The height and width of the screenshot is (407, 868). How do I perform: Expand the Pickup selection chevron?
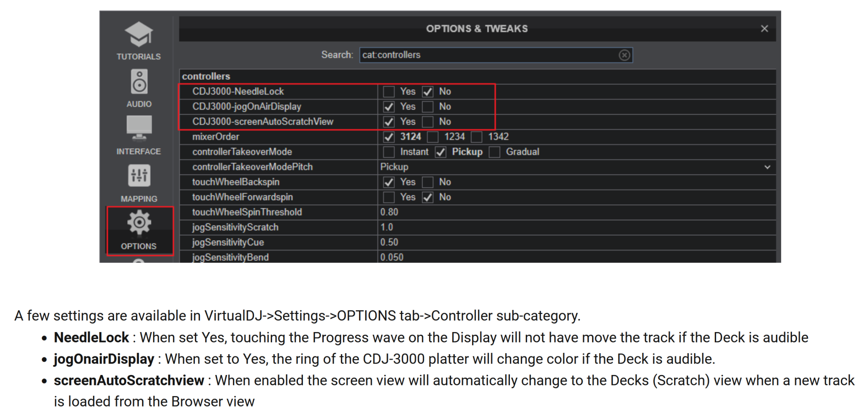pyautogui.click(x=767, y=167)
